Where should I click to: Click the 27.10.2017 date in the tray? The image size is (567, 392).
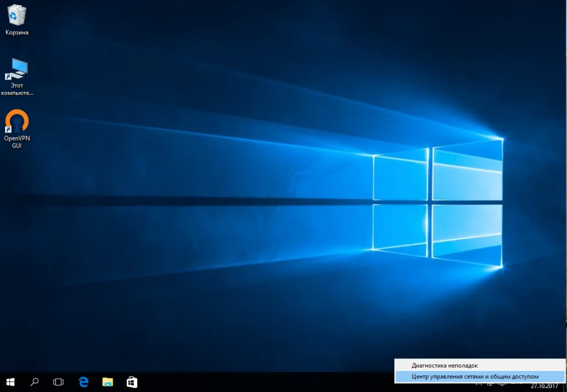544,386
